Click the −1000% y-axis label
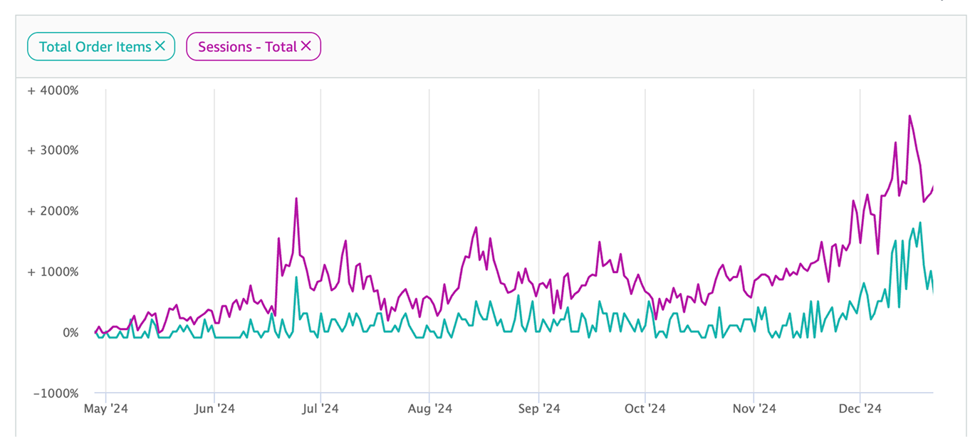Screen dimensions: 980x437 point(53,393)
